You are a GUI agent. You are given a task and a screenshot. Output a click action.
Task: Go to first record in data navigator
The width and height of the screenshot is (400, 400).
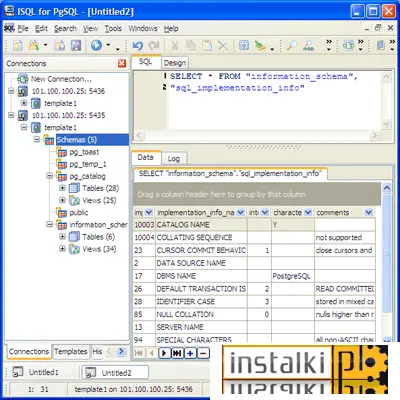click(x=139, y=353)
